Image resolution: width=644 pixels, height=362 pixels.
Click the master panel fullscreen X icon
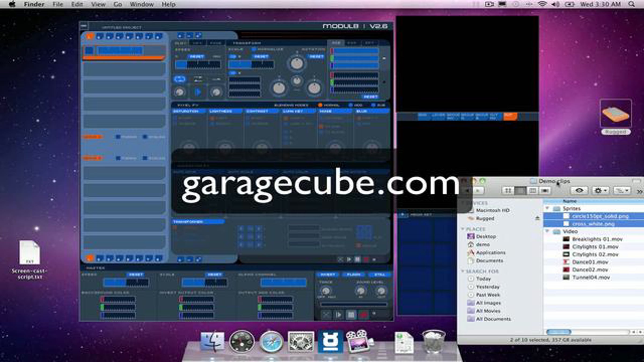tap(326, 315)
